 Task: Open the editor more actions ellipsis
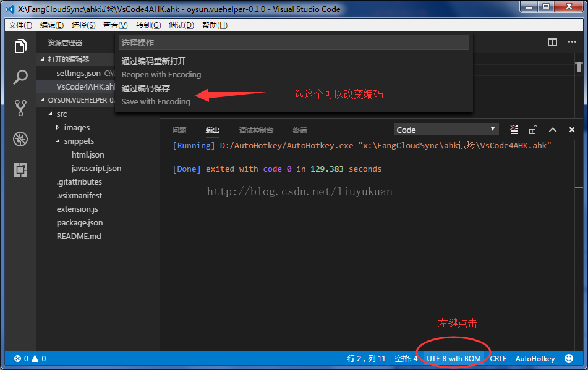click(x=572, y=42)
